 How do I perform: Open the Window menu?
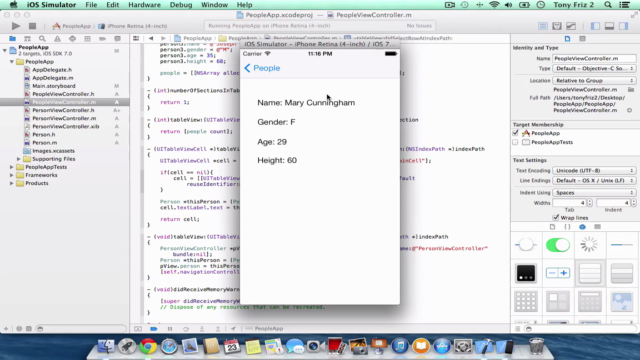pos(214,5)
